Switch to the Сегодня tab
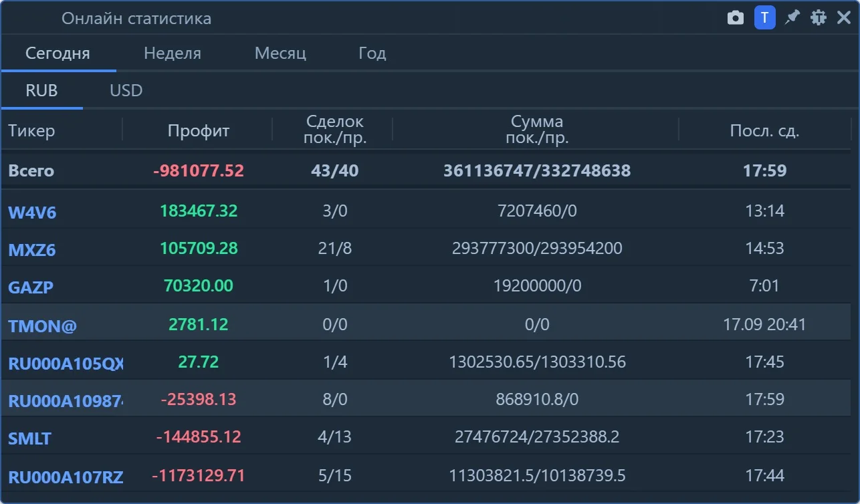This screenshot has width=860, height=504. point(58,53)
